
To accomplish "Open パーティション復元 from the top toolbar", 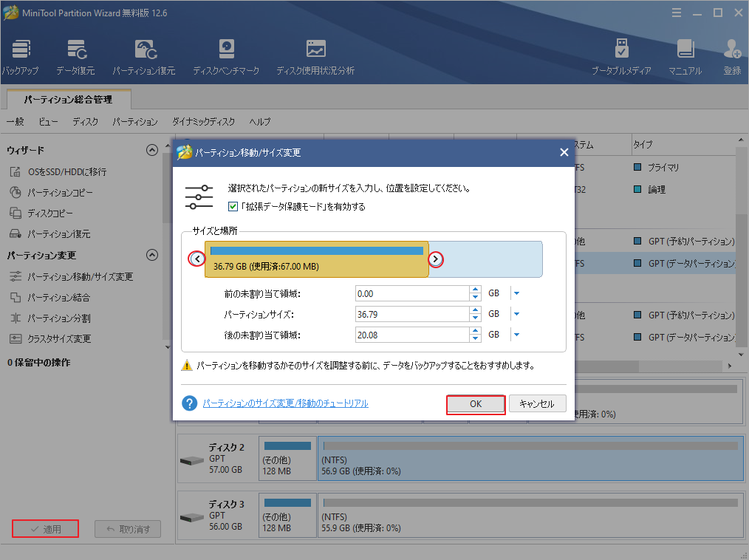I will (x=144, y=50).
